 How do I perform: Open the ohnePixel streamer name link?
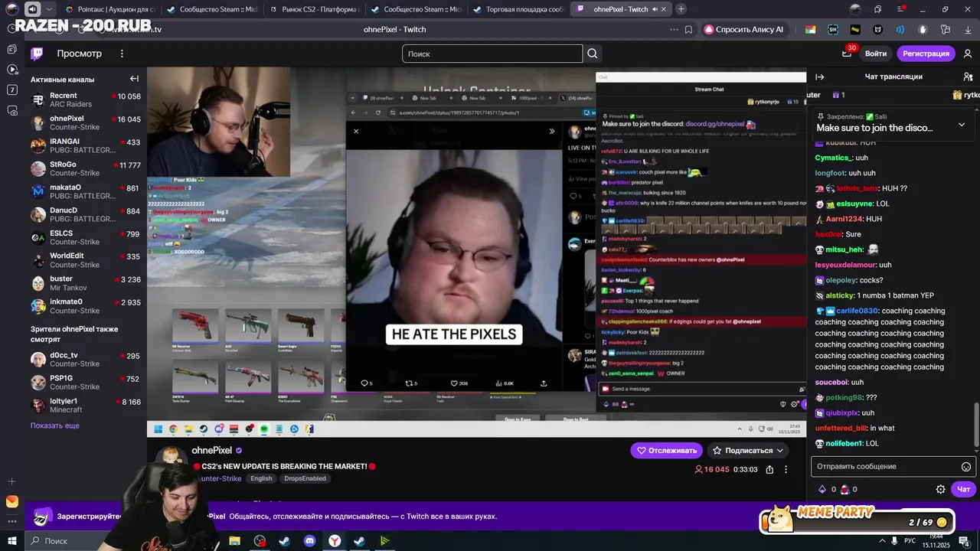tap(212, 450)
